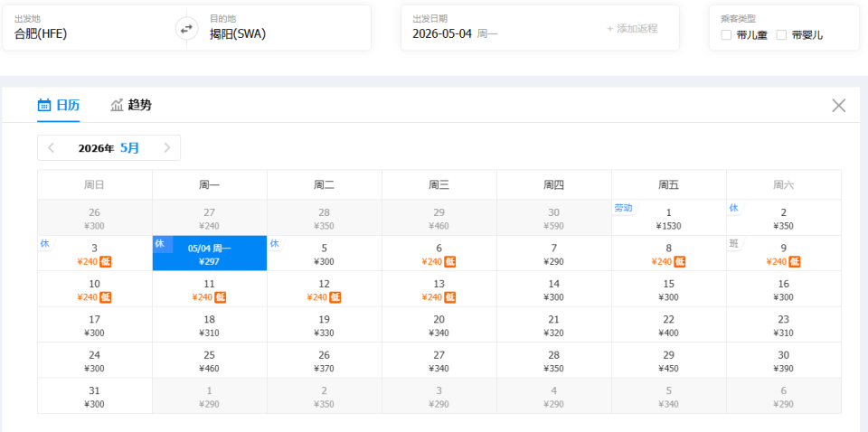This screenshot has height=432, width=868.
Task: Select April 27 greyed cell ¥240
Action: pos(209,218)
